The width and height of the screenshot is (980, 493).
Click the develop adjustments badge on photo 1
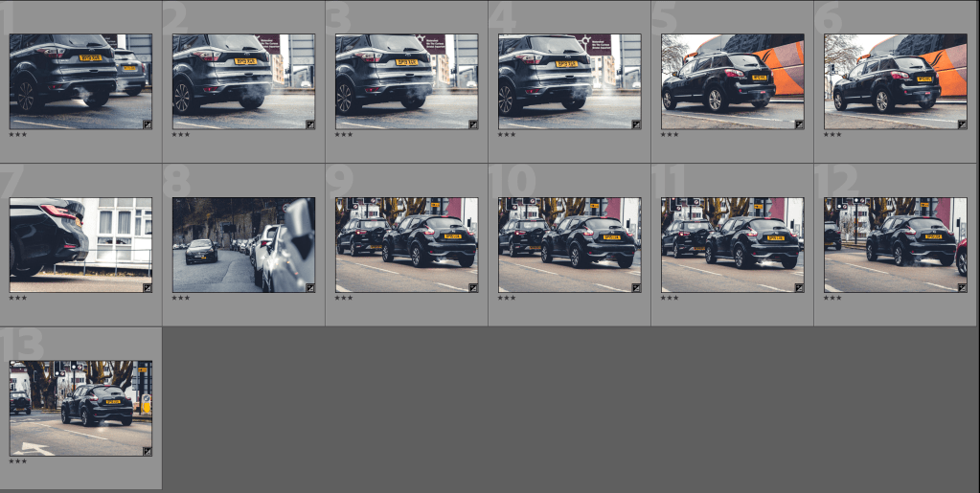pyautogui.click(x=148, y=124)
